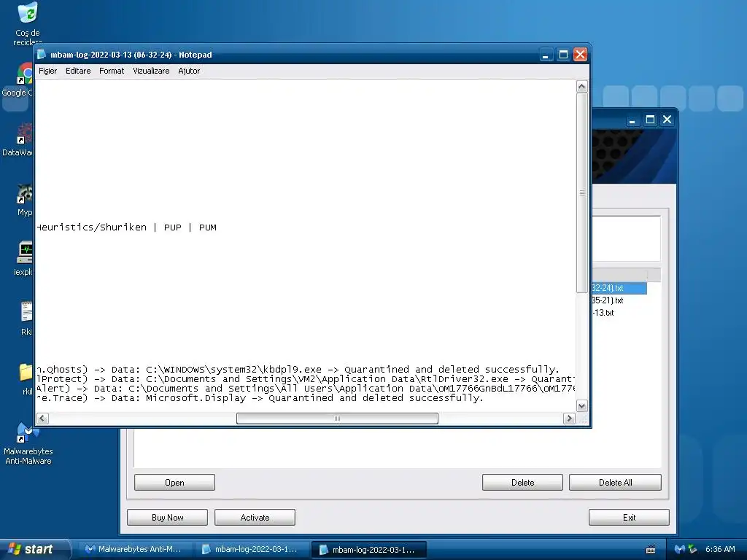Open the Format menu in Notepad
This screenshot has height=560, width=747.
pyautogui.click(x=112, y=71)
